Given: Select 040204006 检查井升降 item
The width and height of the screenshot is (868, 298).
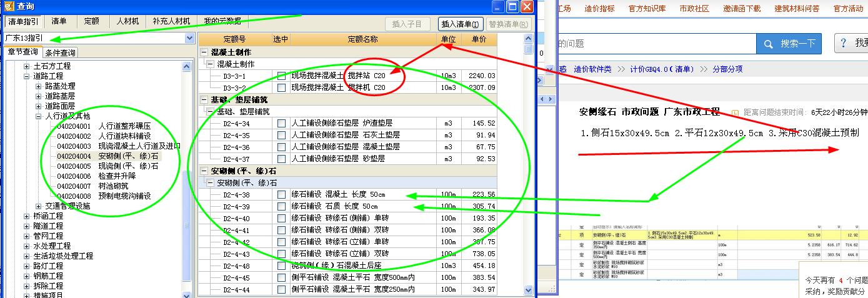Looking at the screenshot, I should click(96, 176).
